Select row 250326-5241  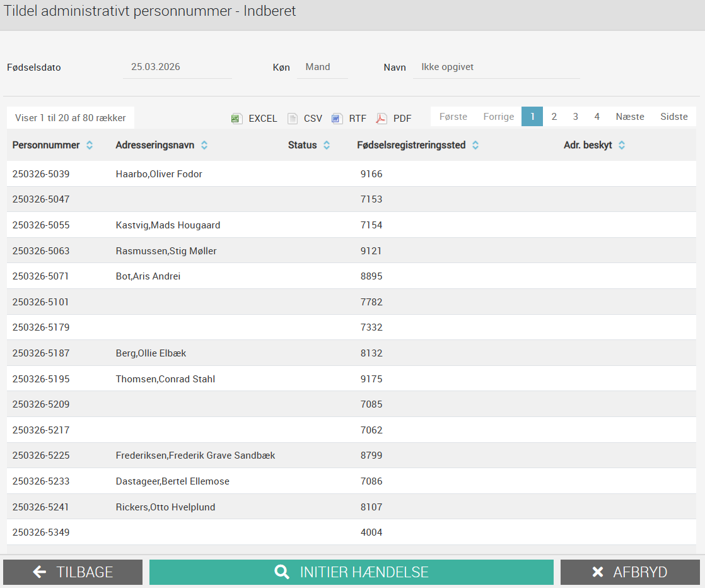tap(352, 507)
